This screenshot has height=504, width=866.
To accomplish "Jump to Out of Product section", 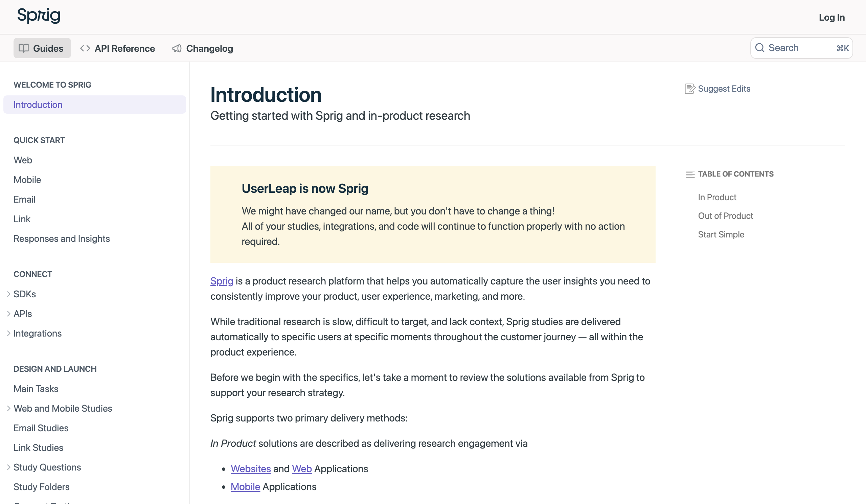I will 726,216.
